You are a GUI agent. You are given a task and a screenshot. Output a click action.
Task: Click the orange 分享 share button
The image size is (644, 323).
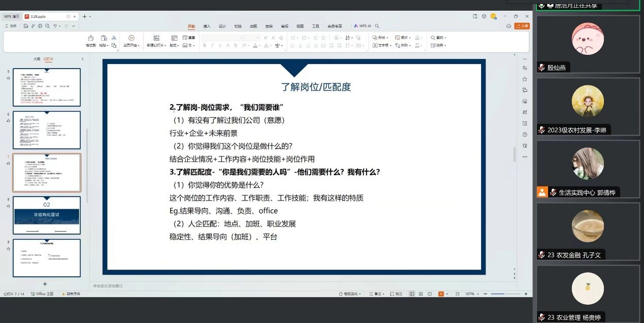coord(522,26)
